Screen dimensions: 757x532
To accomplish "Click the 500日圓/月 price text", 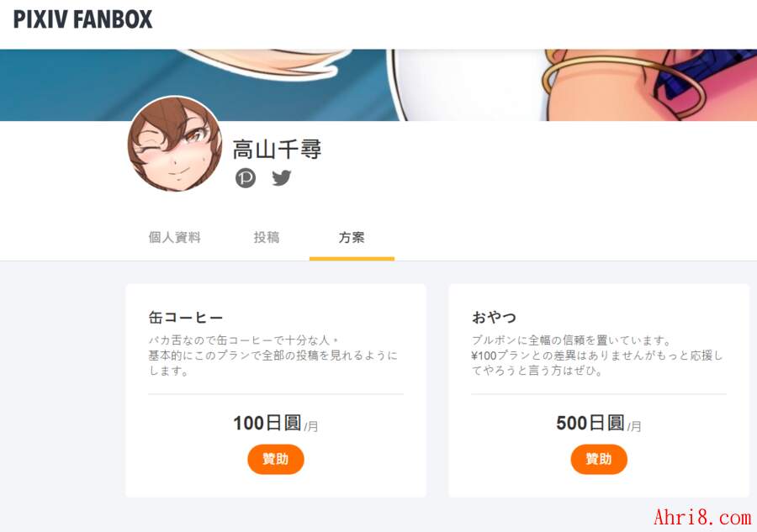I will coord(599,424).
